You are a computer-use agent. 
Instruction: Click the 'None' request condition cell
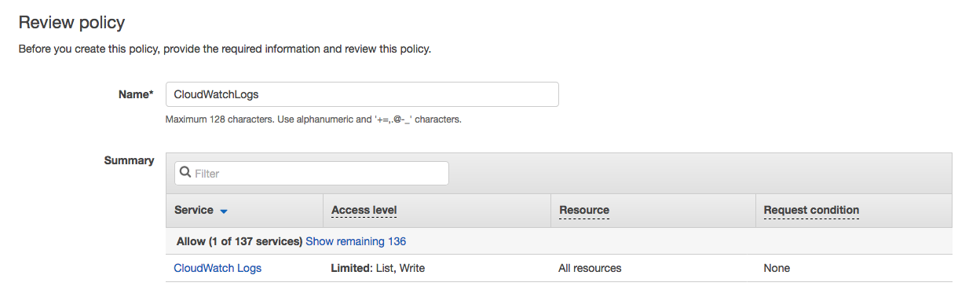pos(777,268)
